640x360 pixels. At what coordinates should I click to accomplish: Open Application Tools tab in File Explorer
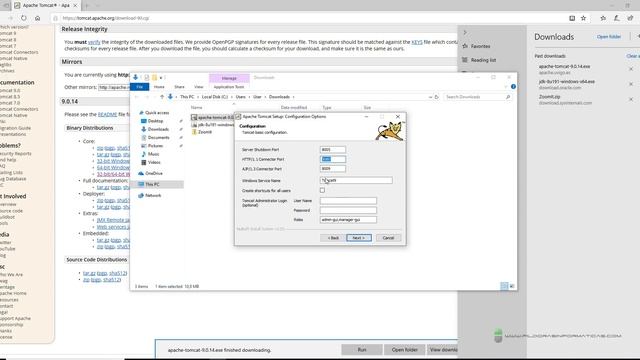[229, 87]
